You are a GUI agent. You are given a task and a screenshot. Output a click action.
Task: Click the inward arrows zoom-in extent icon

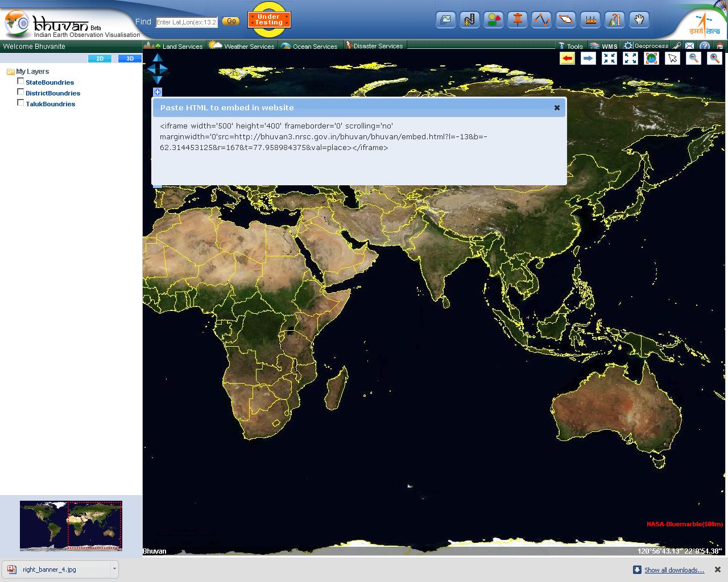pyautogui.click(x=609, y=58)
